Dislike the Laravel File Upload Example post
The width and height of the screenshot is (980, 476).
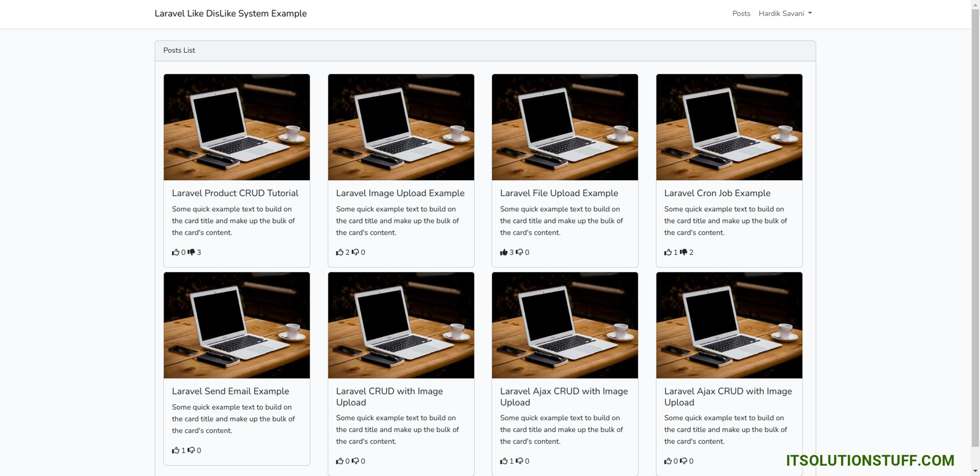click(x=519, y=252)
